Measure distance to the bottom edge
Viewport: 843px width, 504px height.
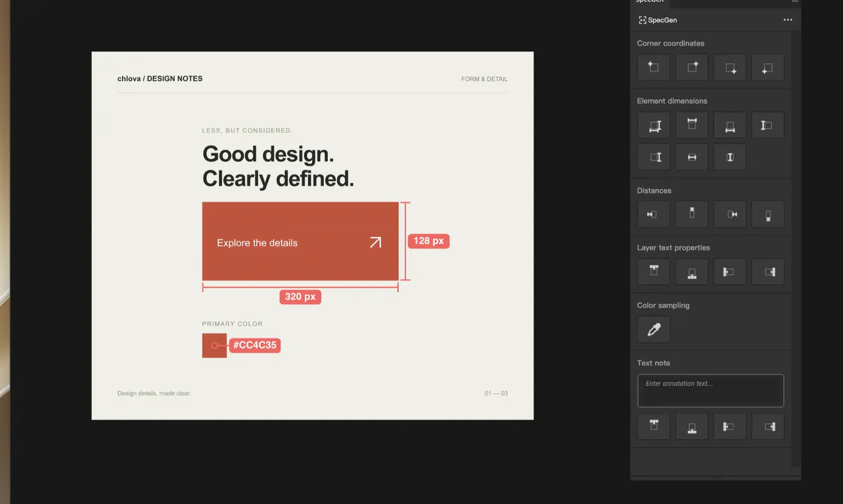tap(768, 214)
